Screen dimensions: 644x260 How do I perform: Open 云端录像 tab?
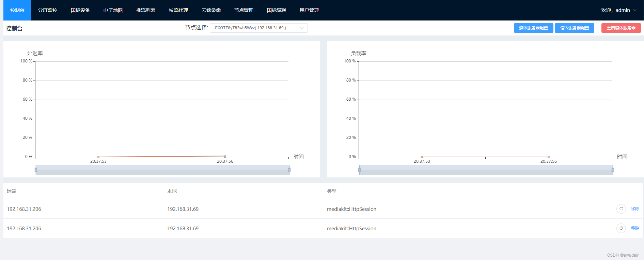tap(211, 10)
